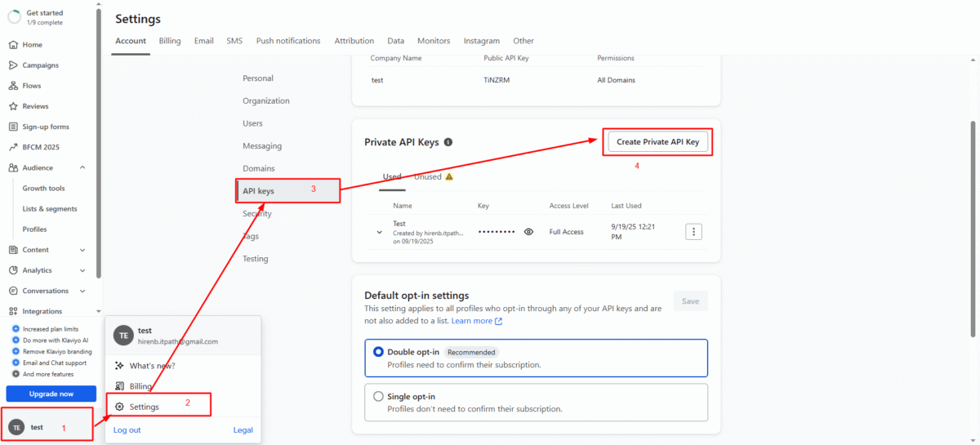This screenshot has height=445, width=980.
Task: Click the Home icon in sidebar
Action: [14, 45]
